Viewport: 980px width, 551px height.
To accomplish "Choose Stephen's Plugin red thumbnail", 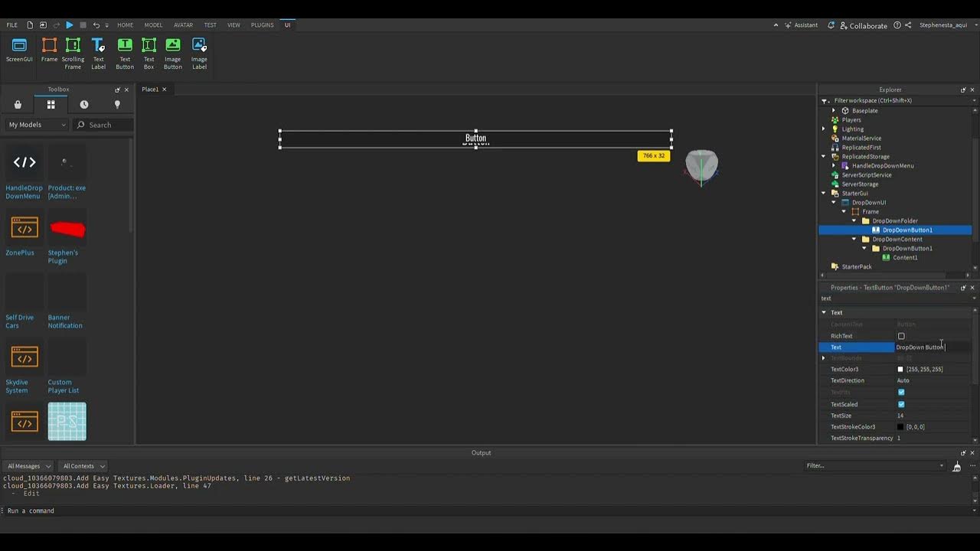I will click(x=67, y=229).
